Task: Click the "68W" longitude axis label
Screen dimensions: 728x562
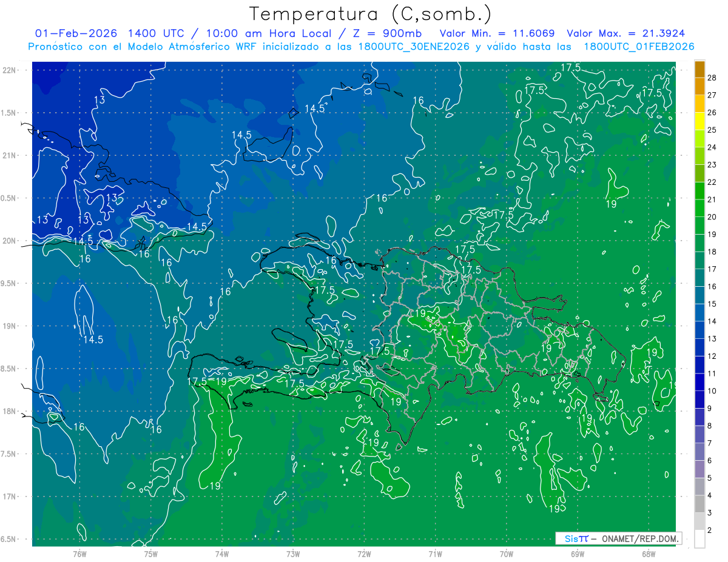Action: click(648, 554)
